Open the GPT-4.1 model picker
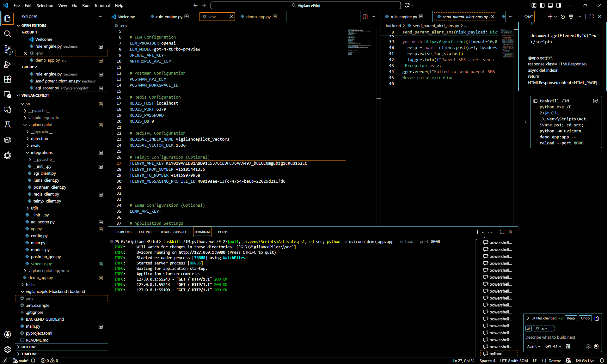This screenshot has height=364, width=607. click(553, 346)
